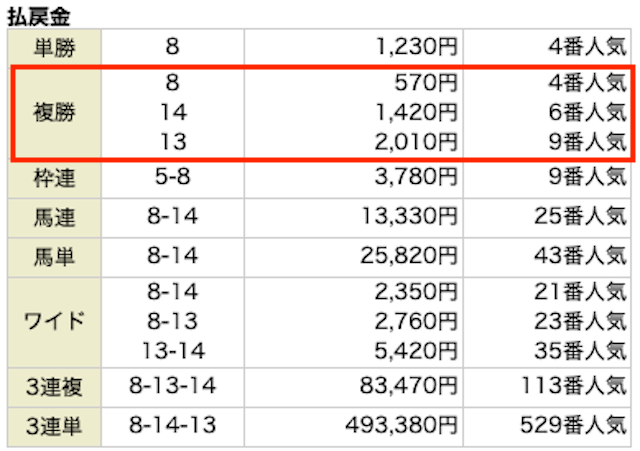Click the 払戻金 heading text
Image resolution: width=640 pixels, height=451 pixels.
(x=39, y=17)
